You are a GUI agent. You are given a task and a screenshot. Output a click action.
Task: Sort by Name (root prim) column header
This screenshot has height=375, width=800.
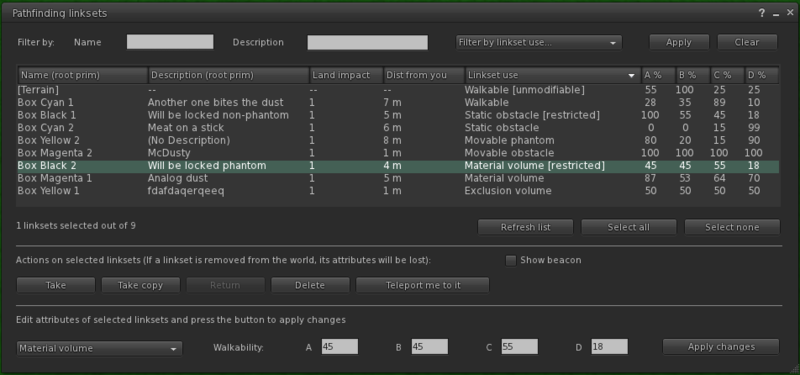pos(83,75)
